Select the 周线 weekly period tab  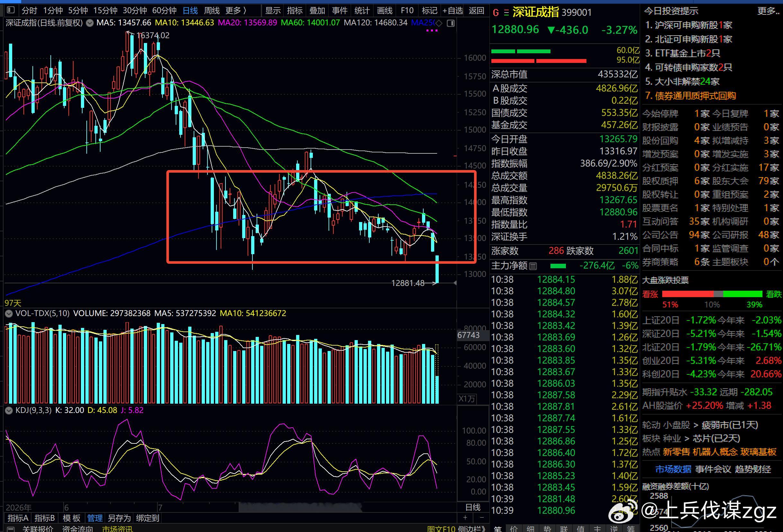tap(212, 11)
